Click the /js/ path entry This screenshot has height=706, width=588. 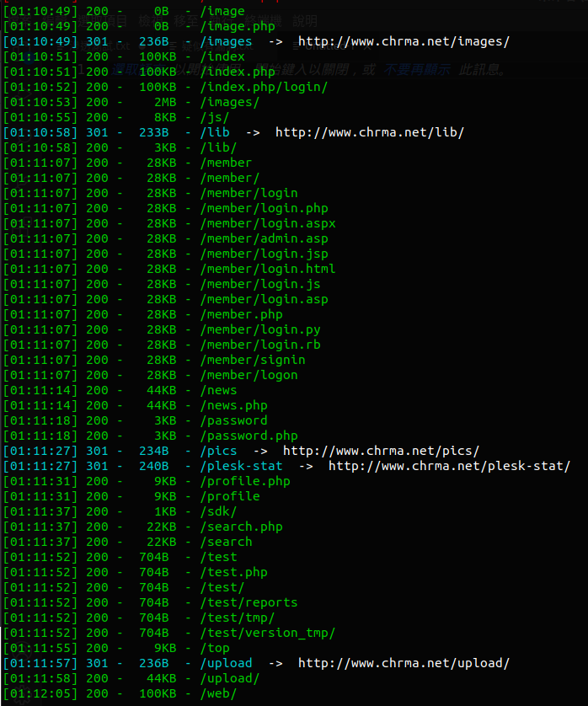pos(215,117)
